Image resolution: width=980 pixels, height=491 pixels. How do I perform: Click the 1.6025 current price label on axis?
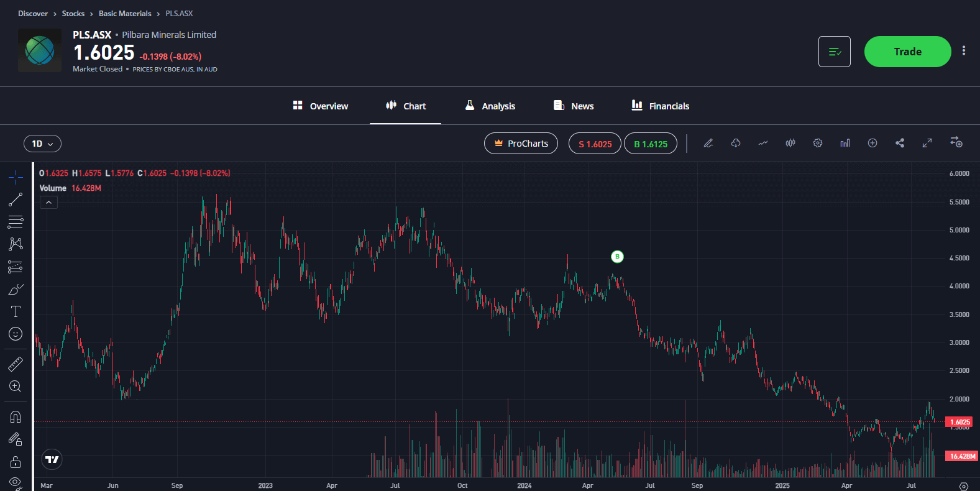coord(959,422)
